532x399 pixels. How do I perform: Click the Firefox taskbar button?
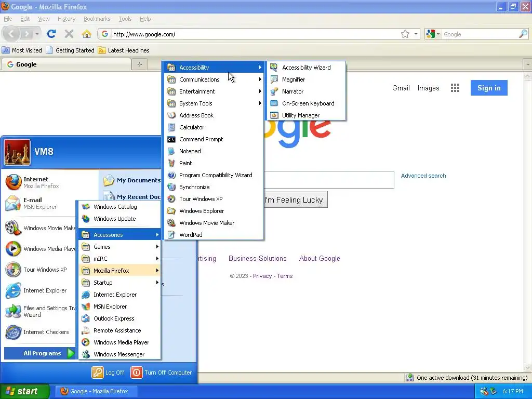coord(97,391)
